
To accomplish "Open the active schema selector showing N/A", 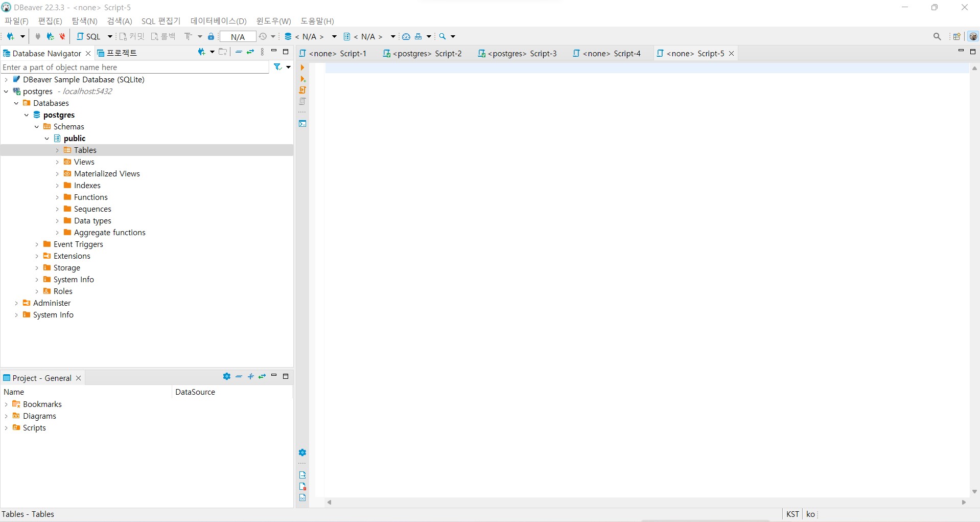I will pyautogui.click(x=369, y=36).
